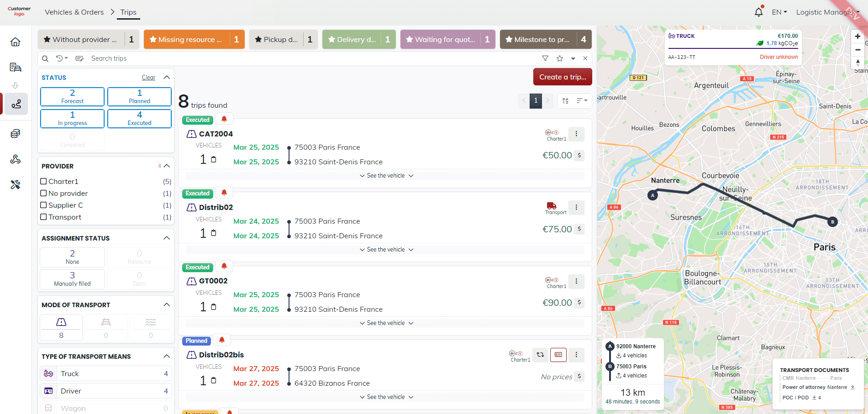Click the Create a trip button
The height and width of the screenshot is (414, 868).
tap(562, 77)
